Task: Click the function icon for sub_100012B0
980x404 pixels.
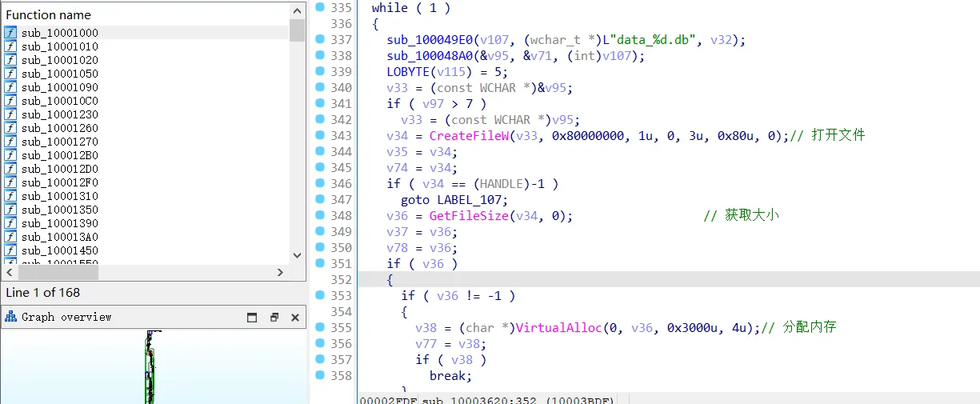Action: [x=10, y=155]
